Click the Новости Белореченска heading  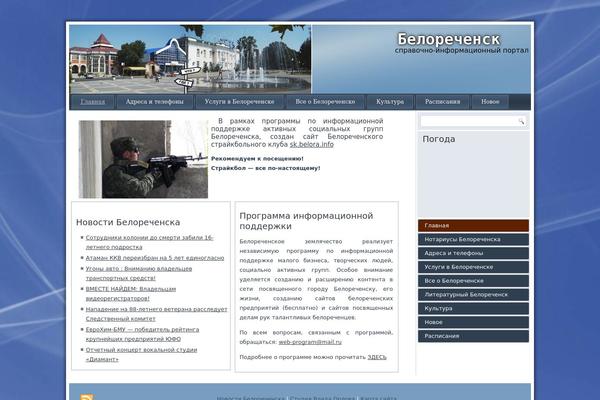(x=128, y=222)
